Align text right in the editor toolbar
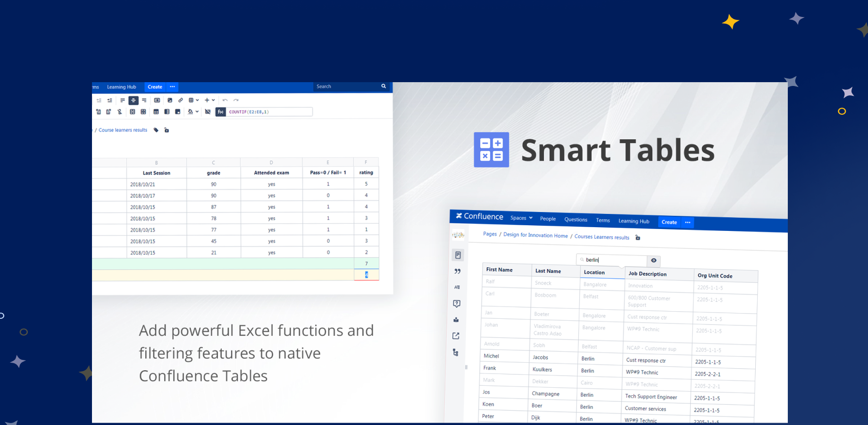The height and width of the screenshot is (425, 868). (x=144, y=100)
